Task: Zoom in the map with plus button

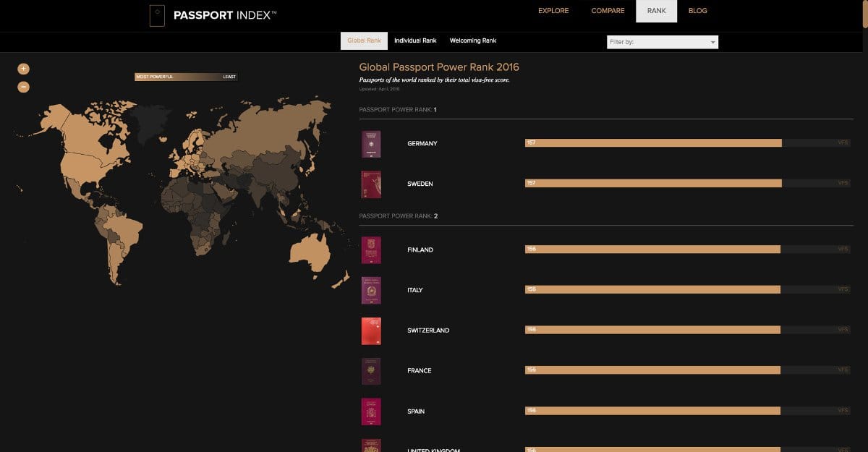Action: 23,69
